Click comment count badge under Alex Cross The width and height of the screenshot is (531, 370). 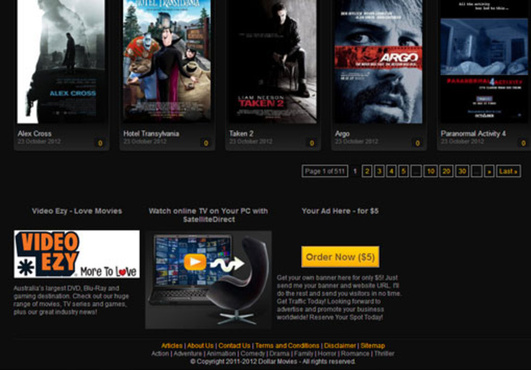tap(100, 143)
